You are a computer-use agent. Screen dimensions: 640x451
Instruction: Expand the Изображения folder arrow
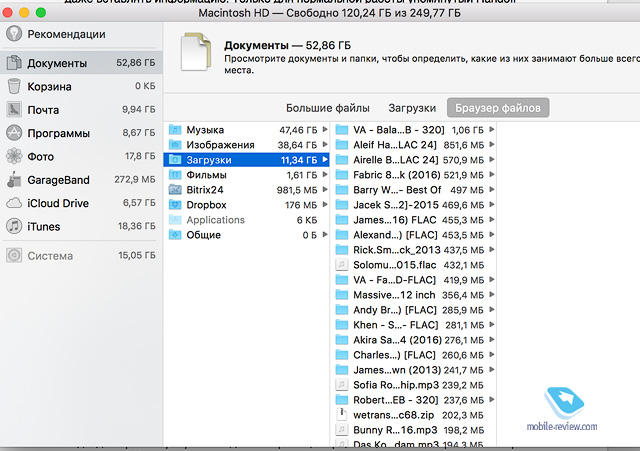(325, 144)
